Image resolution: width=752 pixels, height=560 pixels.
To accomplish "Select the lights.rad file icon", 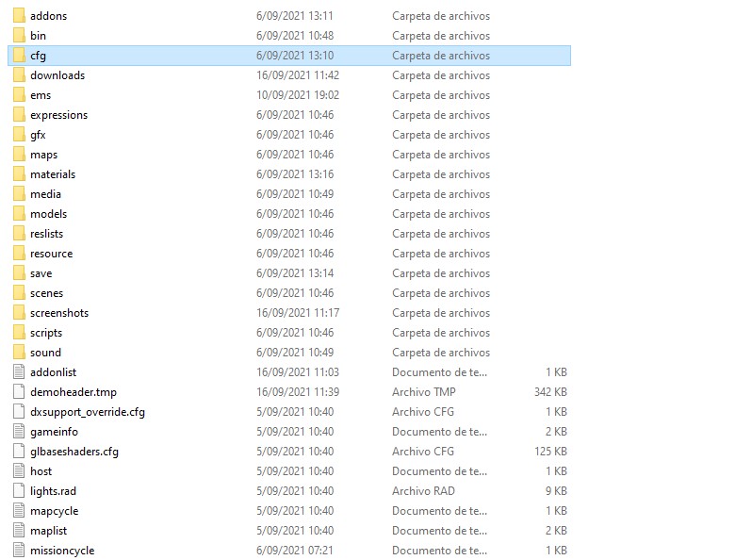I will [x=19, y=491].
